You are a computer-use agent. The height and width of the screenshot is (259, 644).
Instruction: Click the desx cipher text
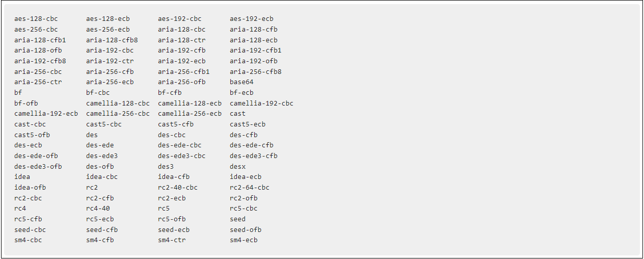click(x=237, y=166)
